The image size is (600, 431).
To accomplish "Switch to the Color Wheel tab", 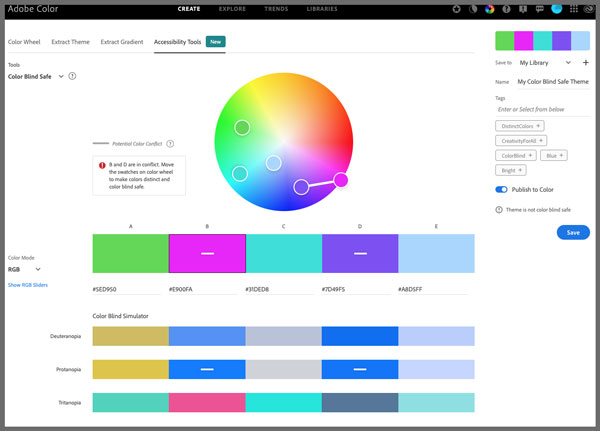I will pyautogui.click(x=24, y=42).
